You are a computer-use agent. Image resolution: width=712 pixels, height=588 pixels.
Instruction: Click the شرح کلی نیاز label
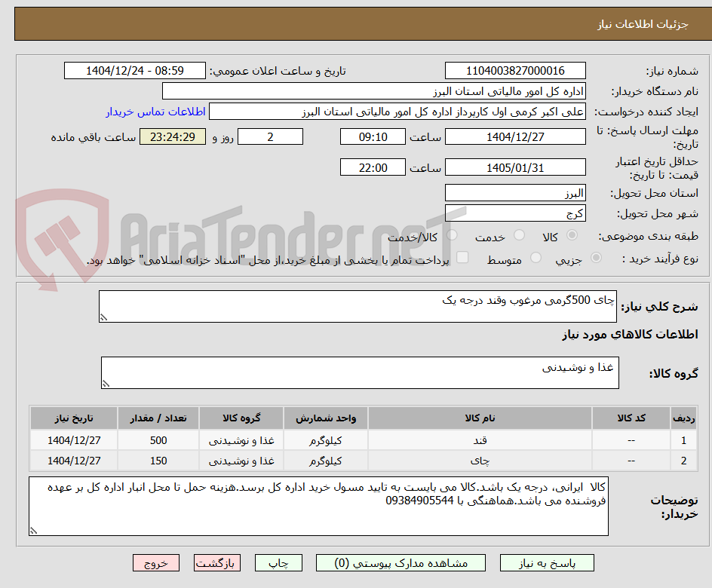click(x=659, y=307)
